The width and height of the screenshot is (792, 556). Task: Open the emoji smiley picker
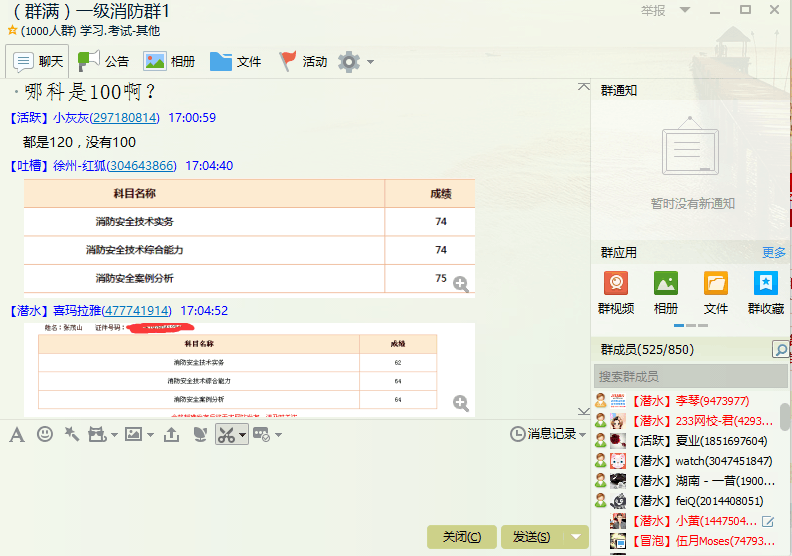pyautogui.click(x=44, y=434)
